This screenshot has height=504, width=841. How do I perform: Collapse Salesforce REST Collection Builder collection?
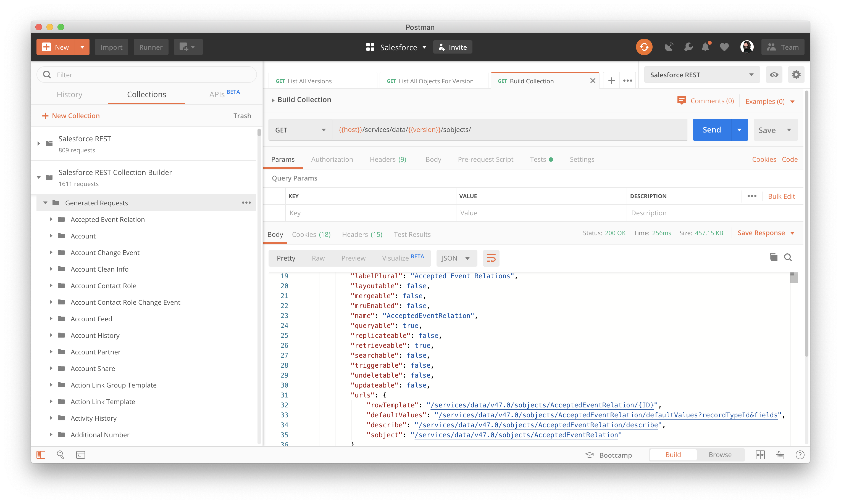[x=39, y=177]
